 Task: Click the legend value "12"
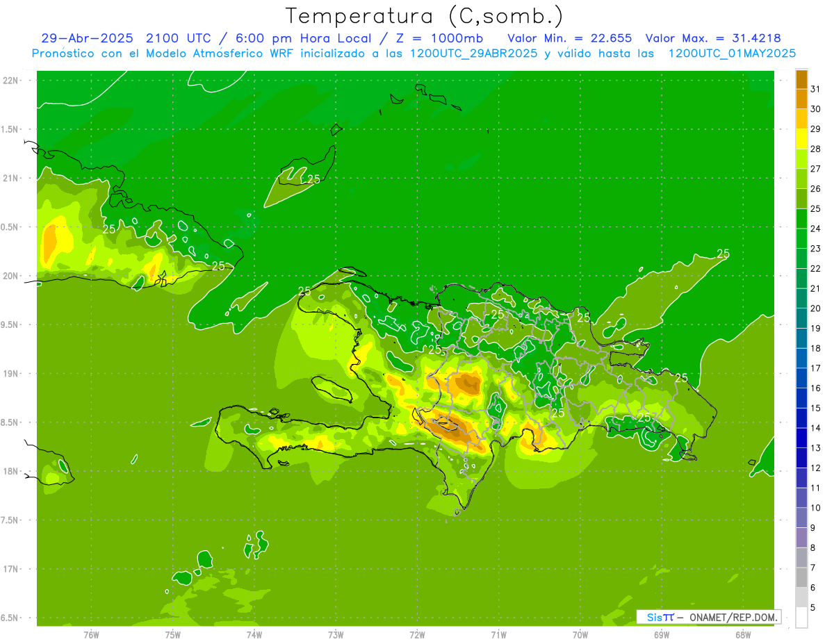[816, 468]
